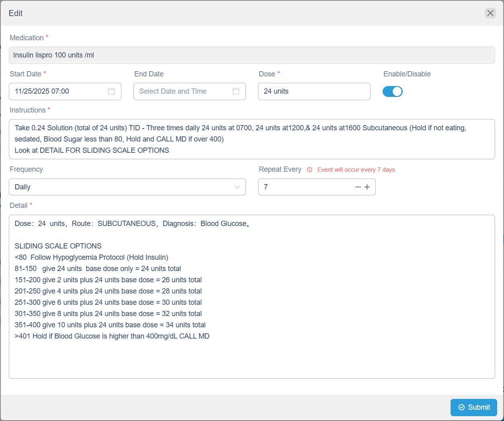
Task: Decrease Repeat Every with the minus icon
Action: [x=358, y=187]
